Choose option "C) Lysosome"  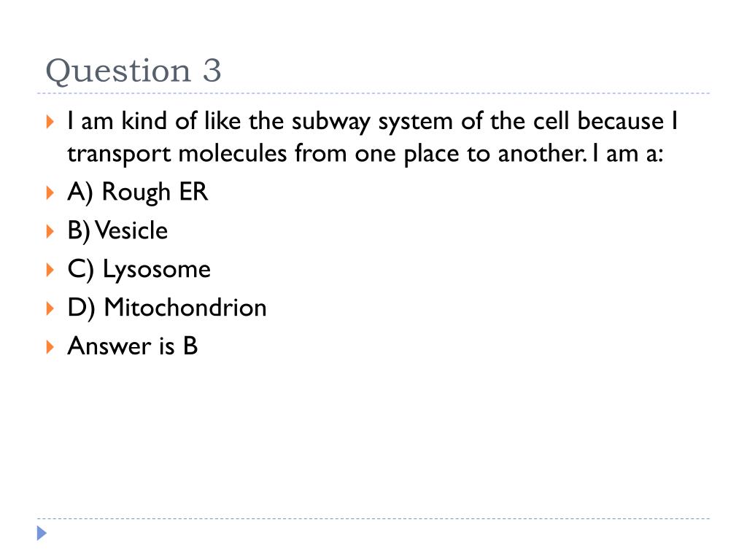139,270
